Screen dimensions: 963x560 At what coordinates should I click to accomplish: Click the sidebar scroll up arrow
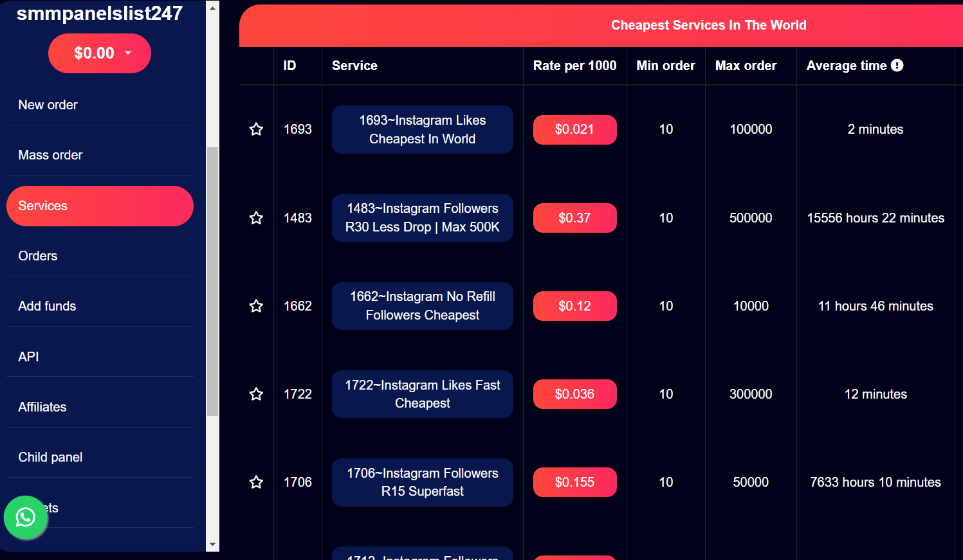click(x=212, y=8)
